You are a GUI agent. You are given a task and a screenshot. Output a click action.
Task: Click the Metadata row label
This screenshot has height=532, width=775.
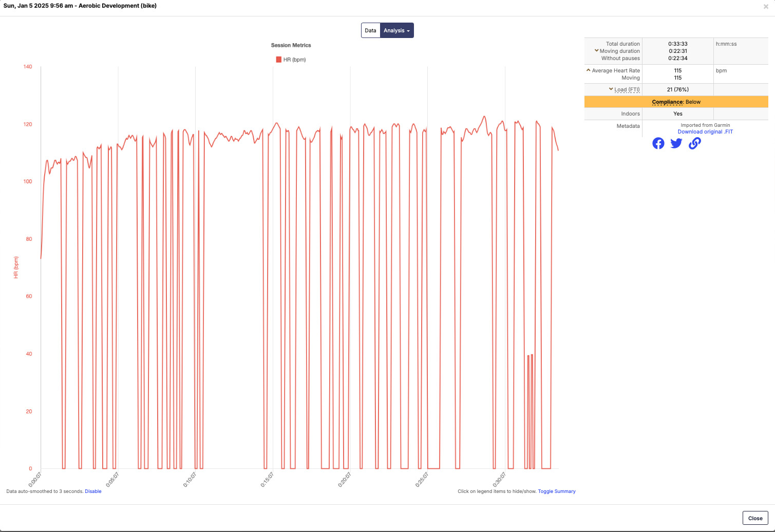(x=628, y=126)
